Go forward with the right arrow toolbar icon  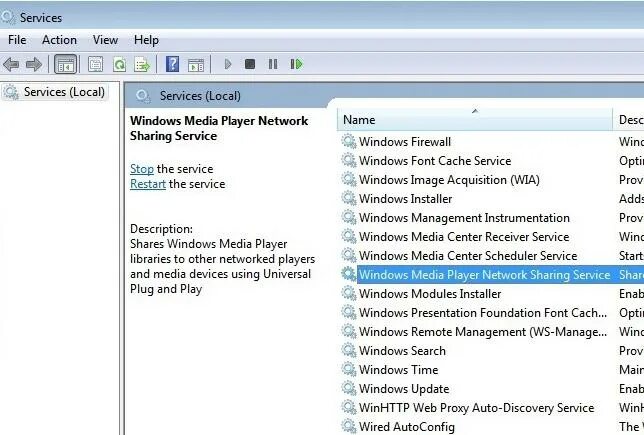34,64
